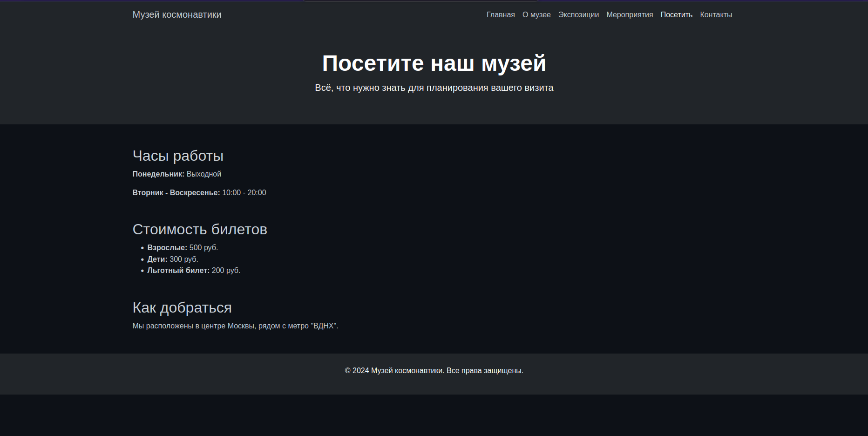
Task: Click the location text mentioning metro 'ВДНХ'
Action: 235,326
